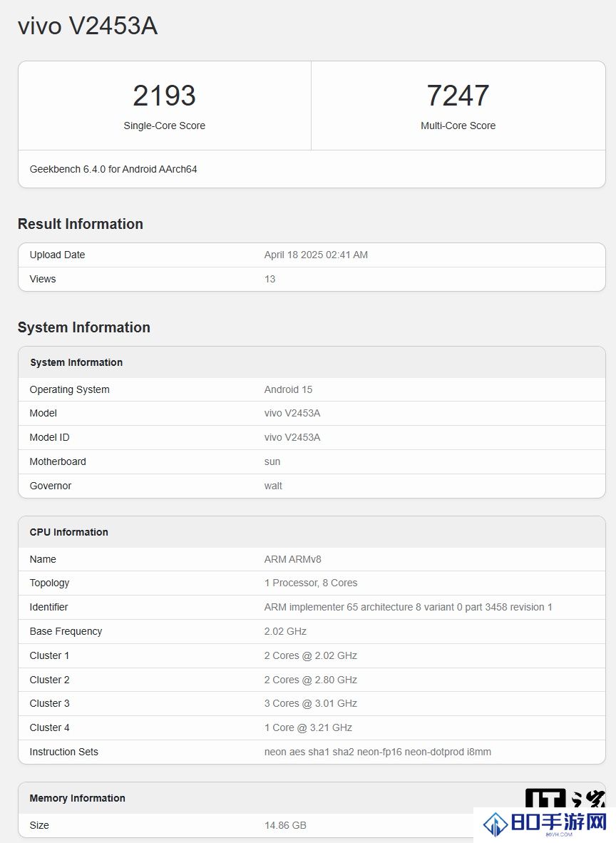Select the Android 15 value
616x843 pixels.
288,389
